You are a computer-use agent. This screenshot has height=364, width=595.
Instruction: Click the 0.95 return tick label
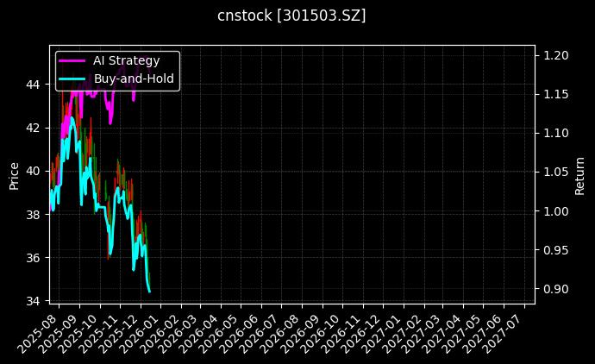[x=556, y=250]
